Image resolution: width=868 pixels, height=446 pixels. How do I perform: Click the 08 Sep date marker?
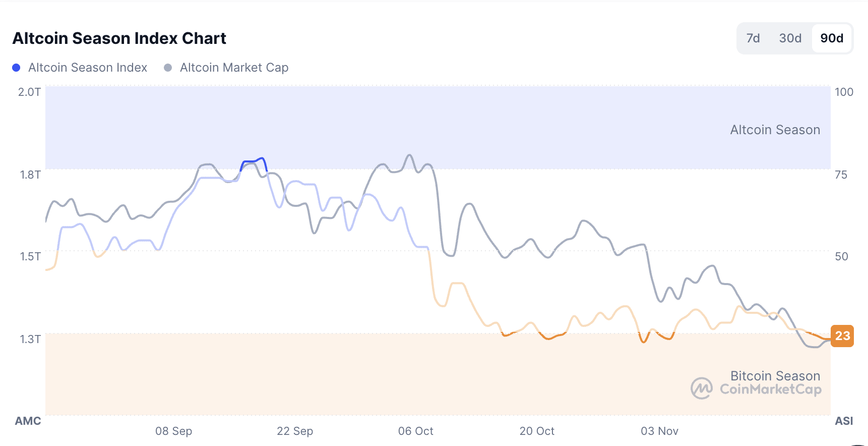(173, 431)
